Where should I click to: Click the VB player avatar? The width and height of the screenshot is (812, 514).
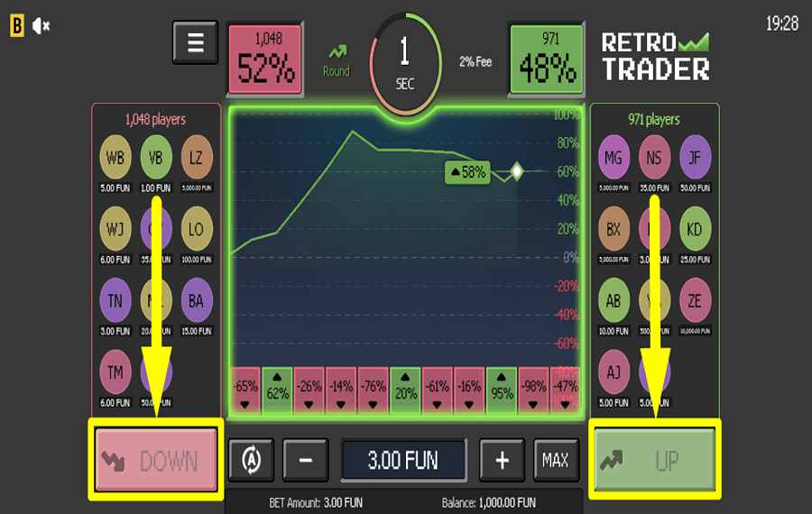point(156,158)
